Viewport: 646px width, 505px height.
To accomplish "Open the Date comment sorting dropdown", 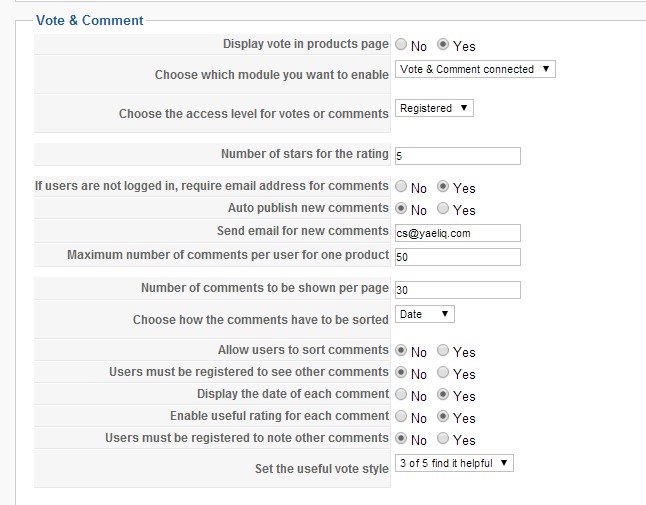I will tap(425, 314).
